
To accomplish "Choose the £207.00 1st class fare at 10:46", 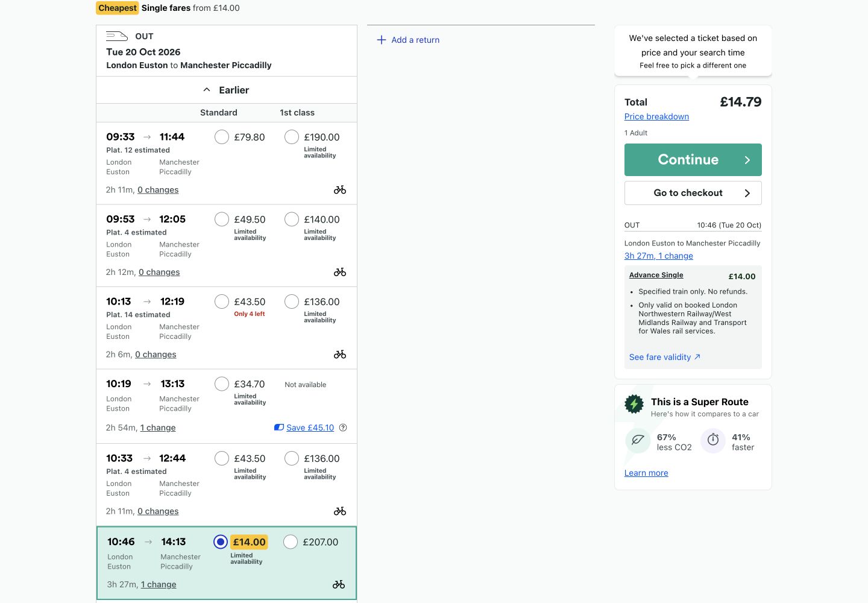I will coord(291,541).
